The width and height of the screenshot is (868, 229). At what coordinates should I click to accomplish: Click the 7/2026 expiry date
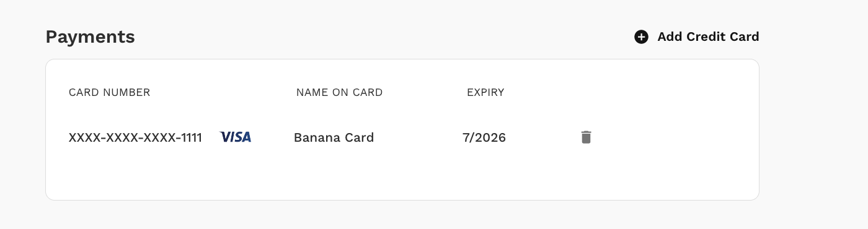pos(484,137)
